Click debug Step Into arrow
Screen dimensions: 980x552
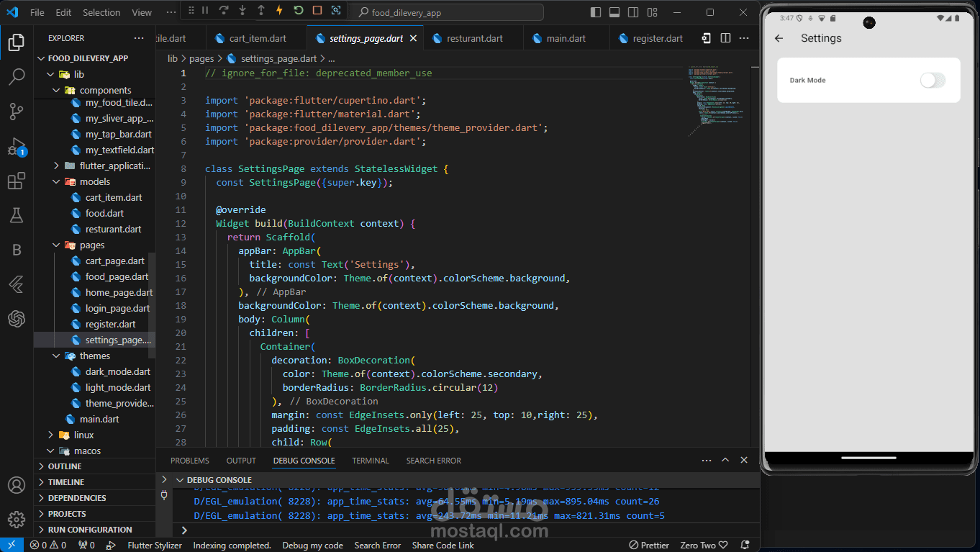click(242, 11)
